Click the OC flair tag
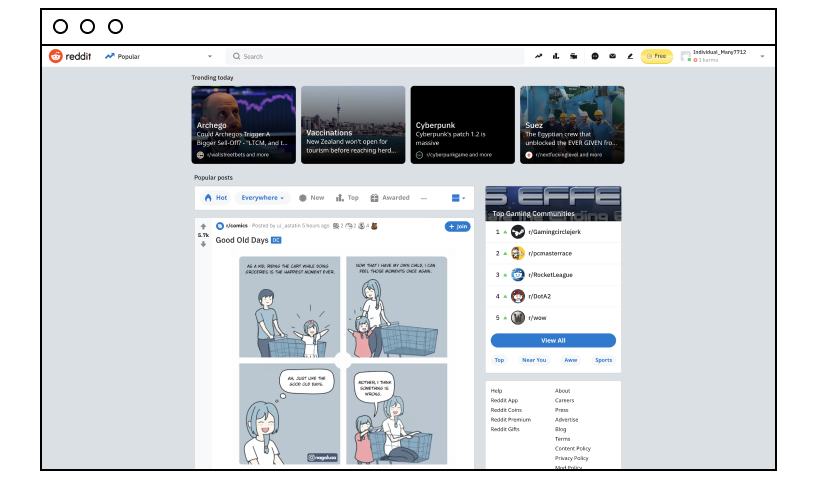 (276, 240)
